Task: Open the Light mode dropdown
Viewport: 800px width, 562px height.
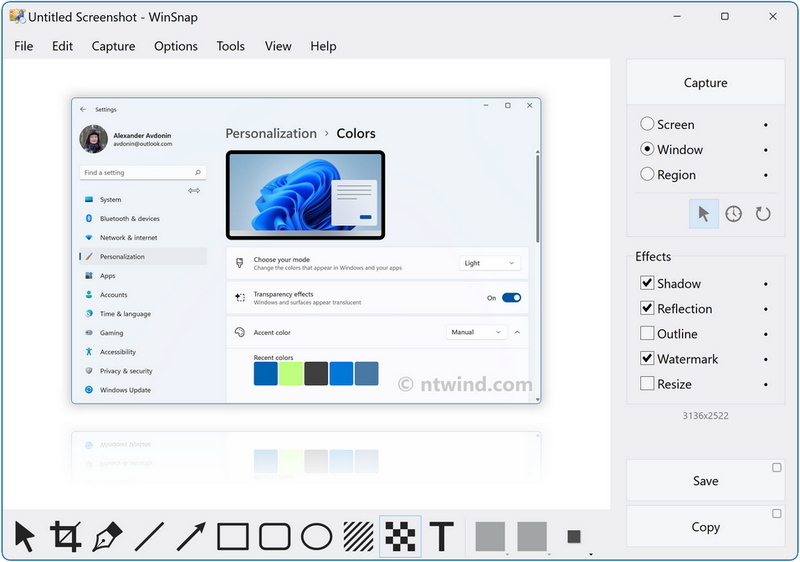Action: [x=490, y=263]
